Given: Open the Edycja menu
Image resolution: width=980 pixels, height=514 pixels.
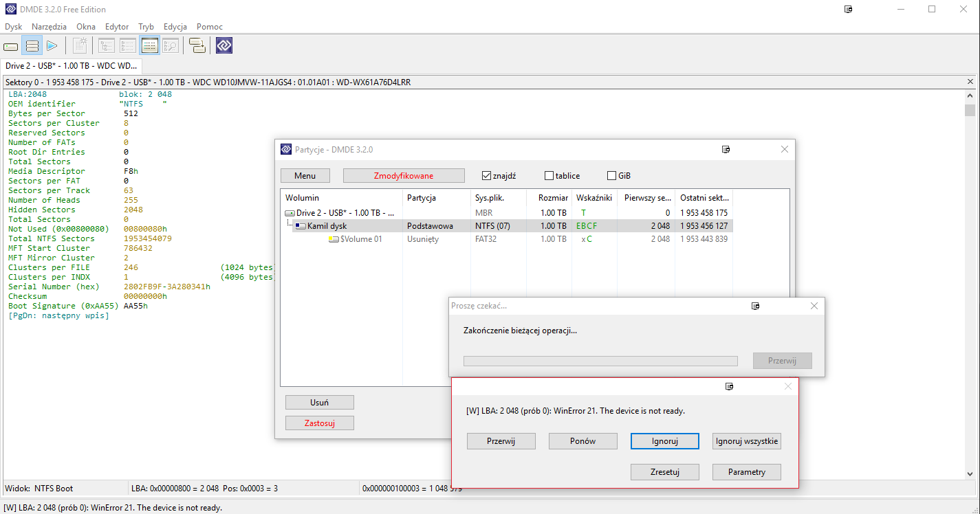Looking at the screenshot, I should click(175, 27).
